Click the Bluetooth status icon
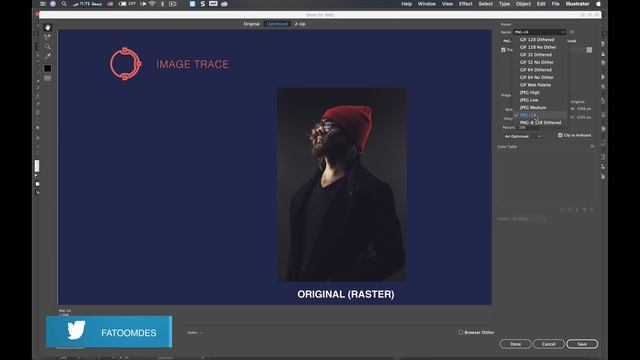Screen dimensions: 640x360 (162, 4)
